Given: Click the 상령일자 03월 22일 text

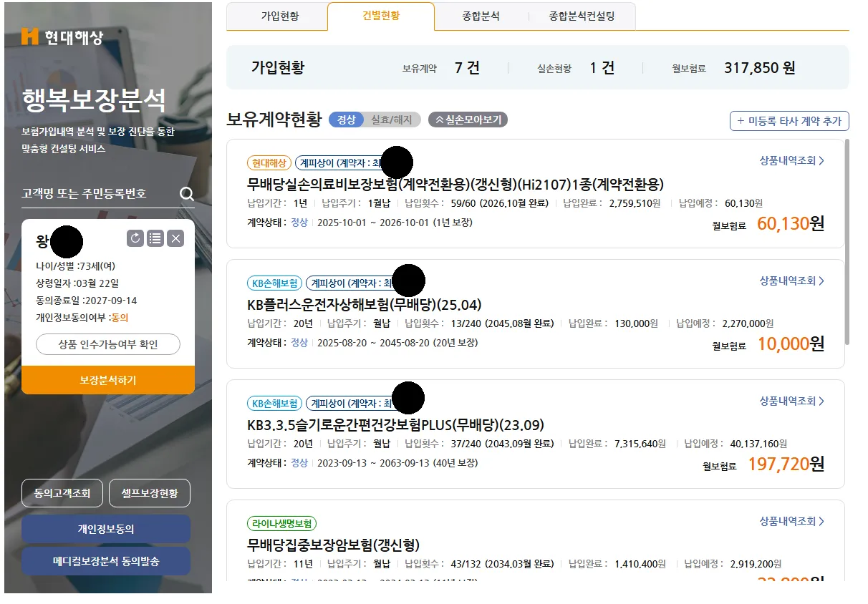Looking at the screenshot, I should point(77,283).
